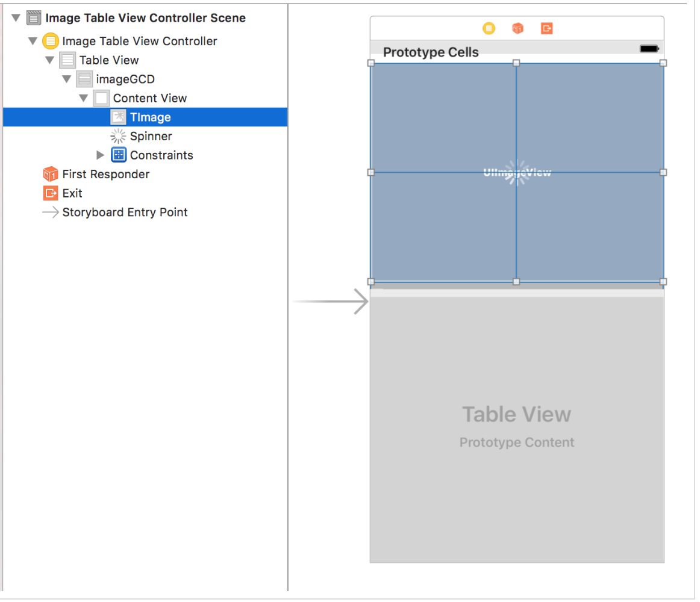Screen dimensions: 700x602
Task: Click the Spinner activity indicator icon in outline
Action: 119,136
